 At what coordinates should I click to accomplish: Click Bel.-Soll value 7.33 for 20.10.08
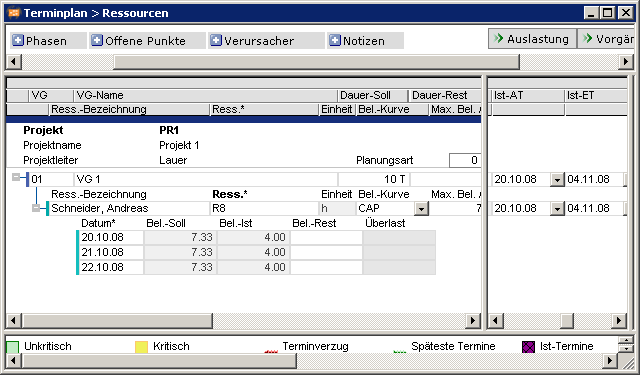[x=180, y=237]
